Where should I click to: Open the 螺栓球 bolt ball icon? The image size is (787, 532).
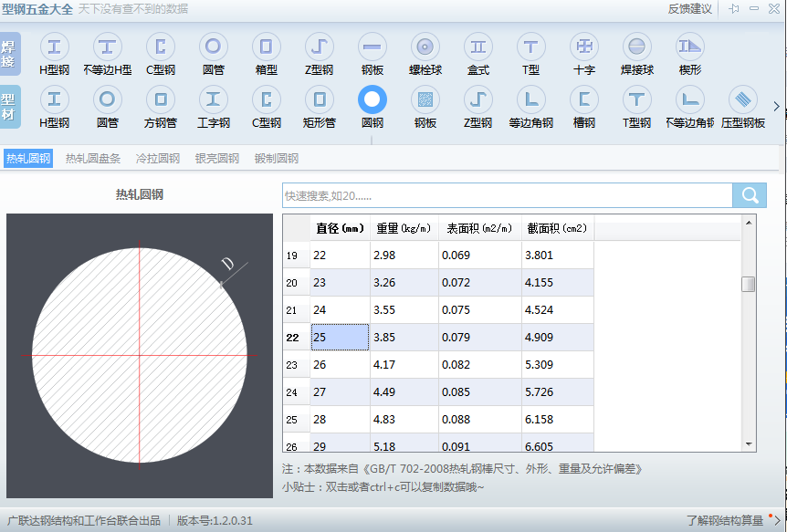(x=425, y=47)
